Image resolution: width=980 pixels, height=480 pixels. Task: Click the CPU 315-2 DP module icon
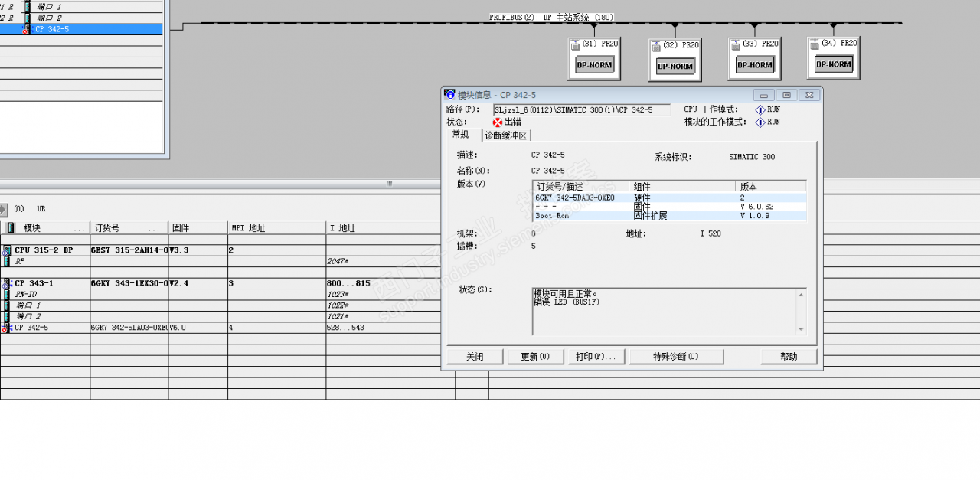pyautogui.click(x=7, y=250)
